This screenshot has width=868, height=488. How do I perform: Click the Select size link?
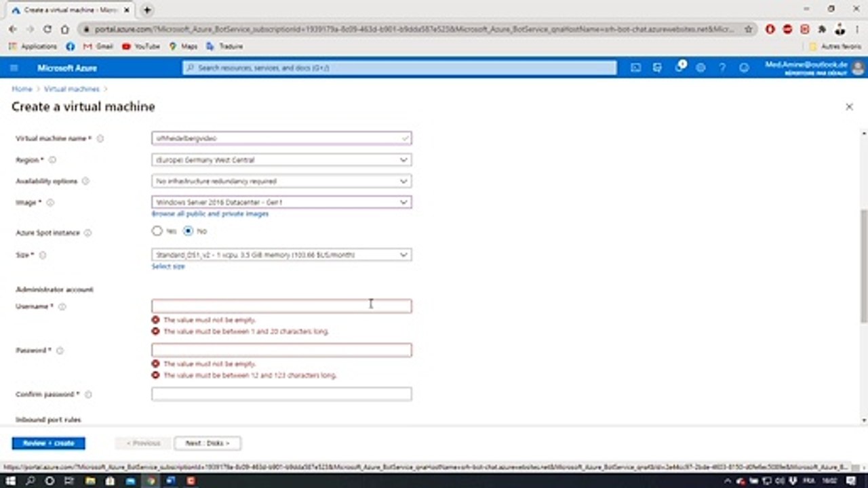click(168, 266)
